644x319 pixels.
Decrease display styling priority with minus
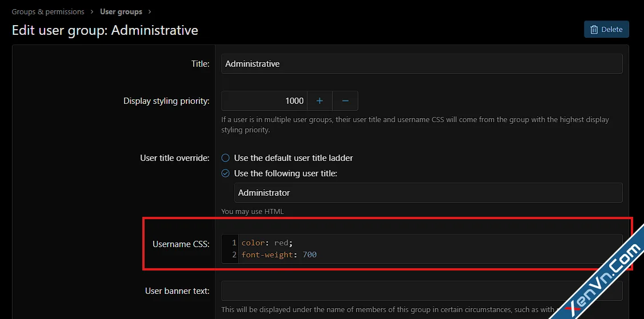tap(345, 101)
